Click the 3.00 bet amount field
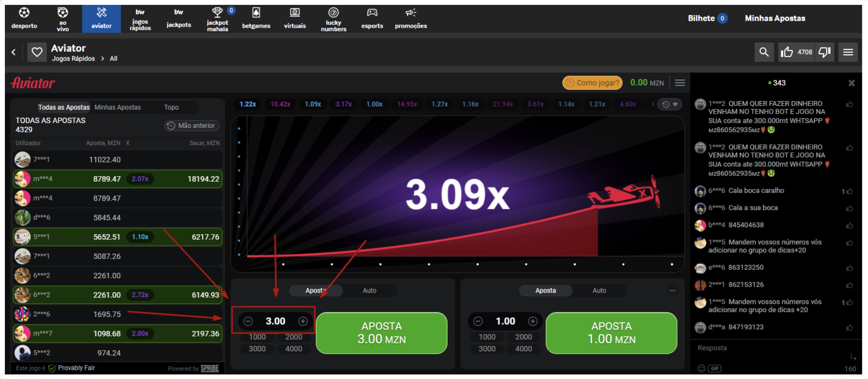 [x=275, y=321]
